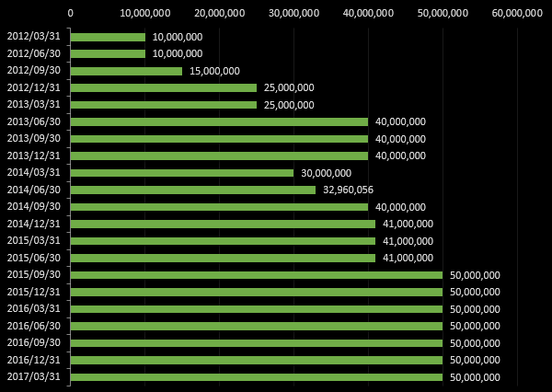Viewport: 552px width, 392px height.
Task: Select the 2016/12/31 bar
Action: 257,360
